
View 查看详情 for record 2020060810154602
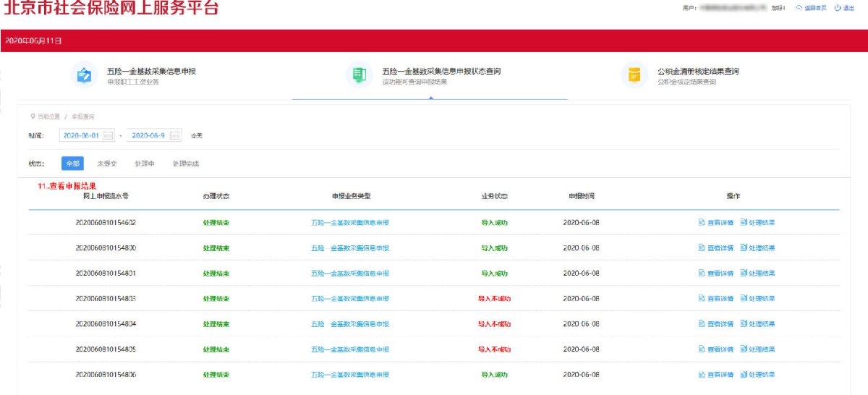(x=716, y=223)
